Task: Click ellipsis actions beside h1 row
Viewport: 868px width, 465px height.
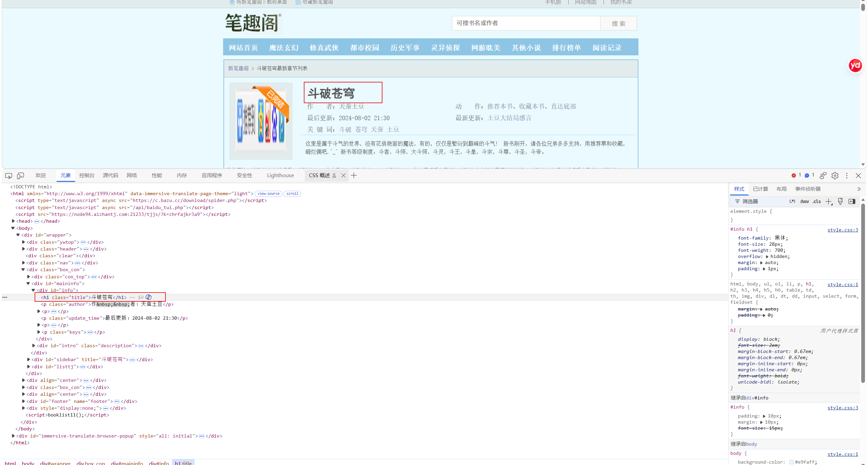Action: coord(5,297)
